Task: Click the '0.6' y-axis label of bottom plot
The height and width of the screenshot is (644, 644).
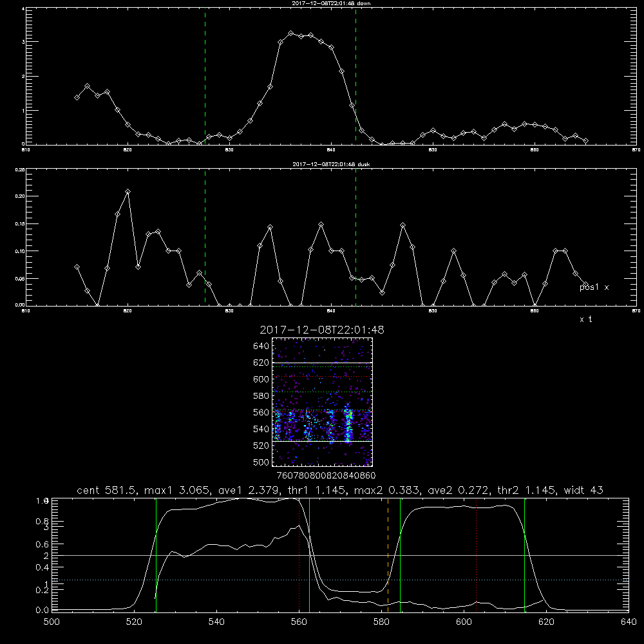Action: 43,544
